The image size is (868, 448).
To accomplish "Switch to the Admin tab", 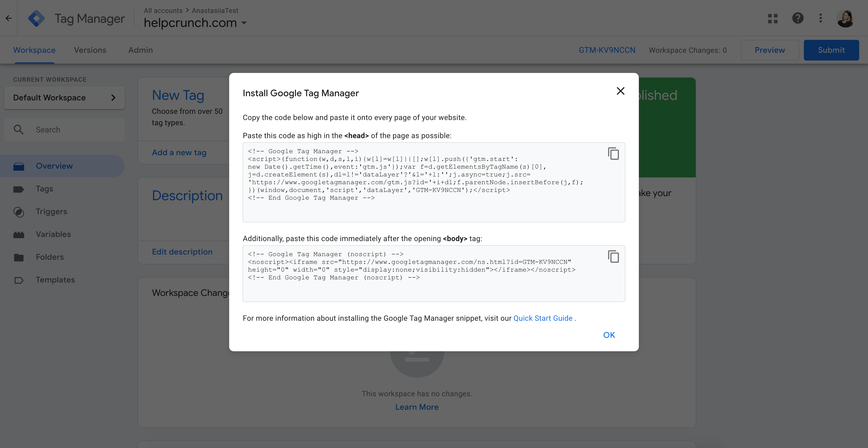I will tap(140, 50).
